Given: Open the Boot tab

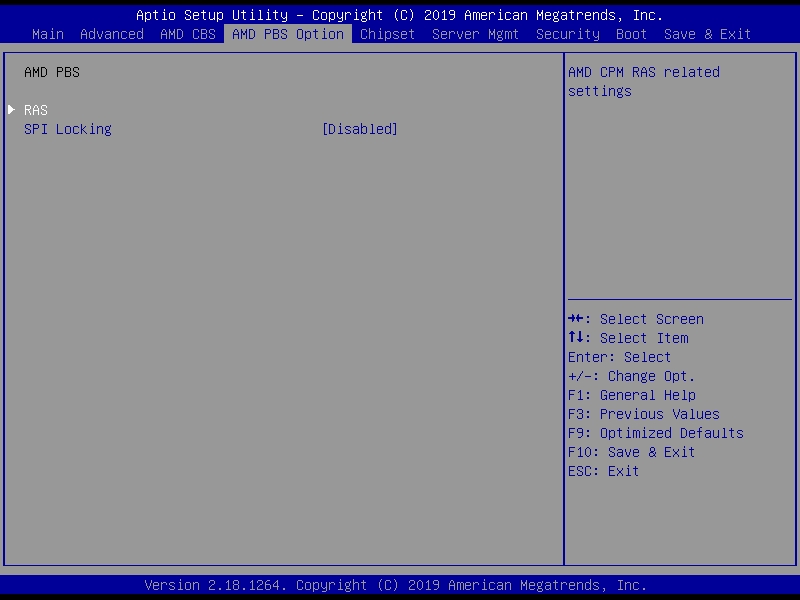Looking at the screenshot, I should (x=632, y=34).
